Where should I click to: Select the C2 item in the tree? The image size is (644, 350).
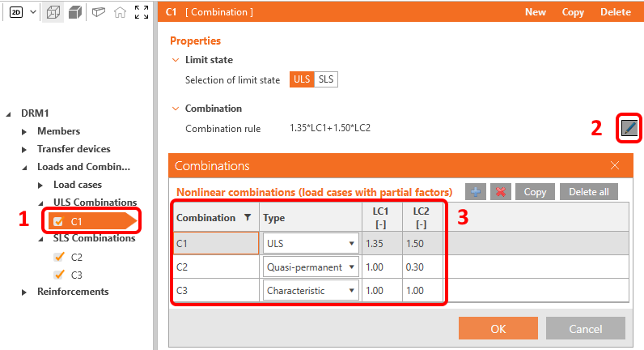(x=76, y=257)
